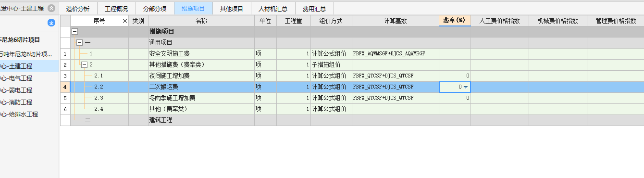644x178 pixels.
Task: Switch to the 分部分项 tab
Action: point(155,9)
